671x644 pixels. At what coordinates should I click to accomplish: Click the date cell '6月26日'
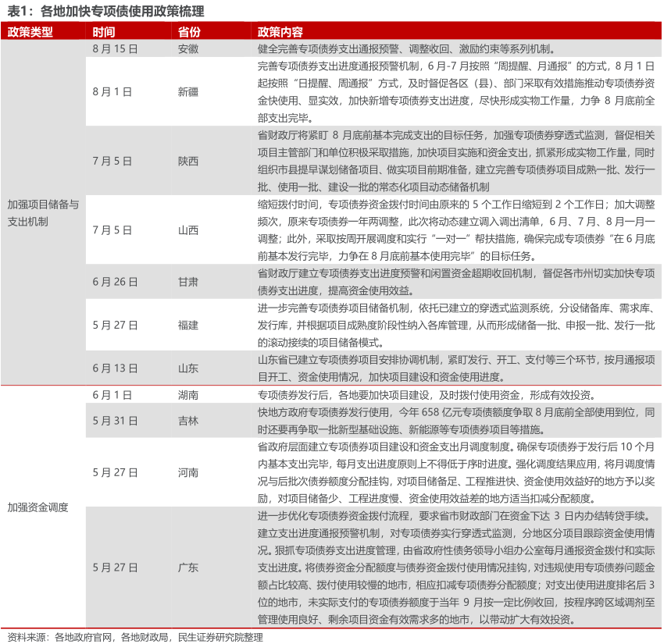(115, 281)
